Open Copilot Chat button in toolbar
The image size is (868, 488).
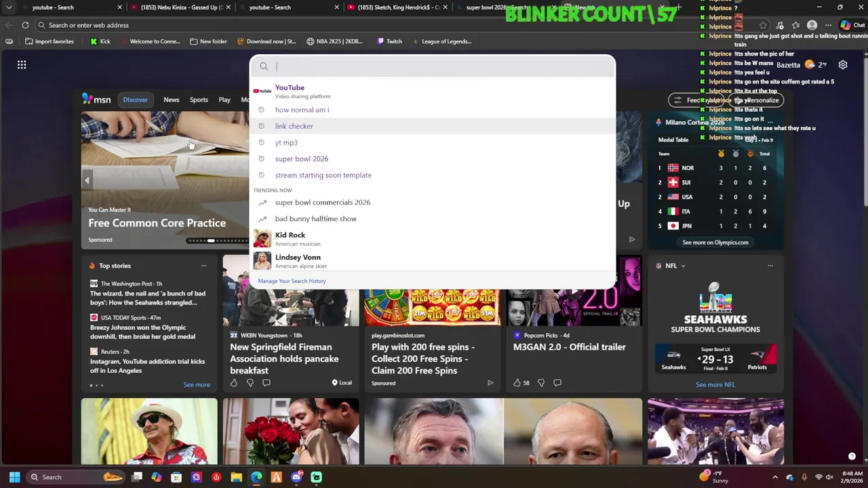coord(852,25)
